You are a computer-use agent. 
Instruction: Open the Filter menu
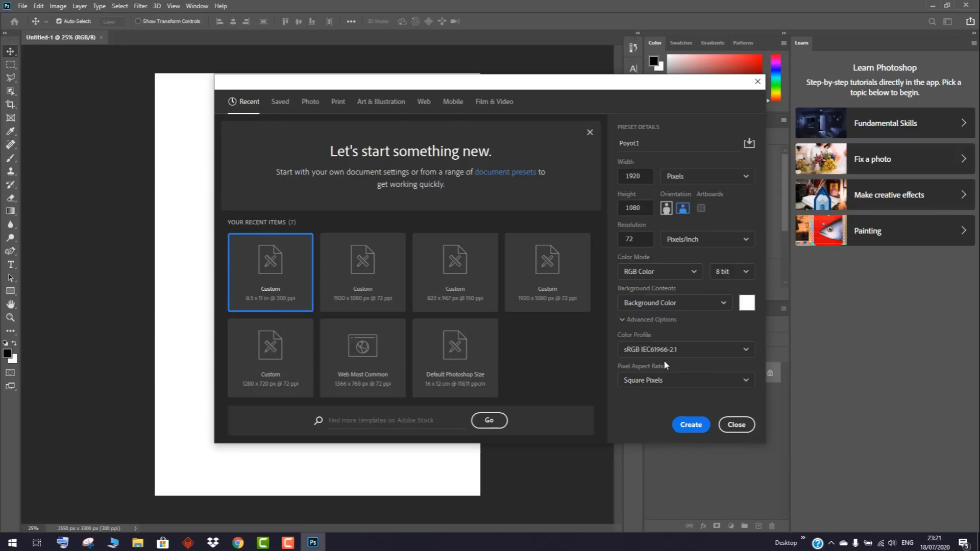tap(140, 6)
